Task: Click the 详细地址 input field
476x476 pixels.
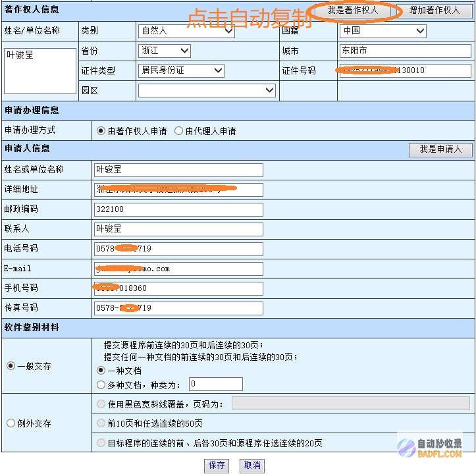Action: [x=178, y=190]
